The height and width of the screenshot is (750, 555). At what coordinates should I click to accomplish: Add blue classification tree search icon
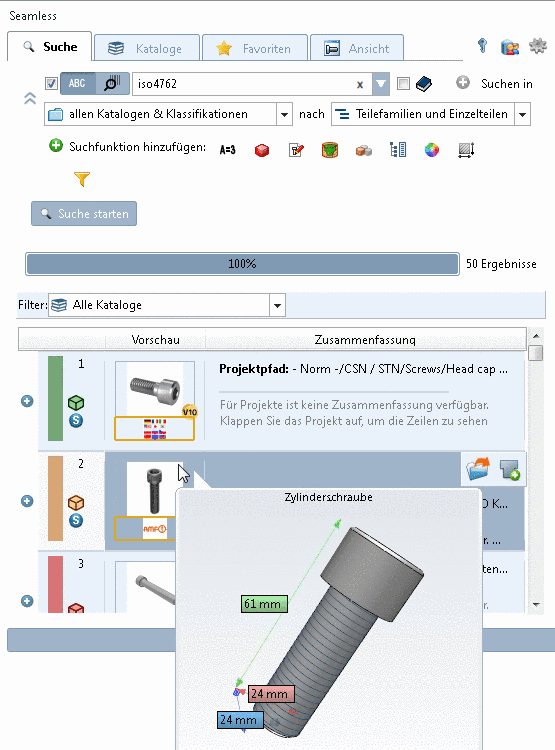tap(398, 150)
